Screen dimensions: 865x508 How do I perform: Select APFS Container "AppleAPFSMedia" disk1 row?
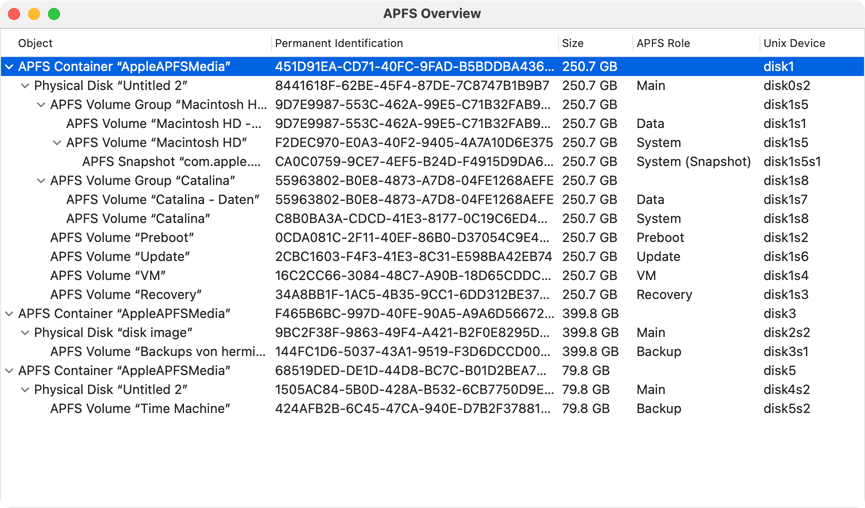pyautogui.click(x=432, y=67)
